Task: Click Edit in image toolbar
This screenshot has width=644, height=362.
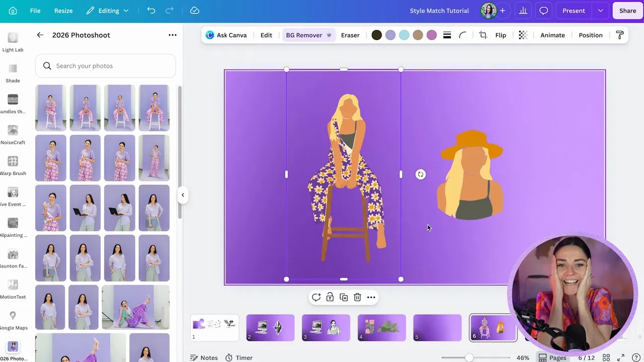Action: tap(266, 35)
